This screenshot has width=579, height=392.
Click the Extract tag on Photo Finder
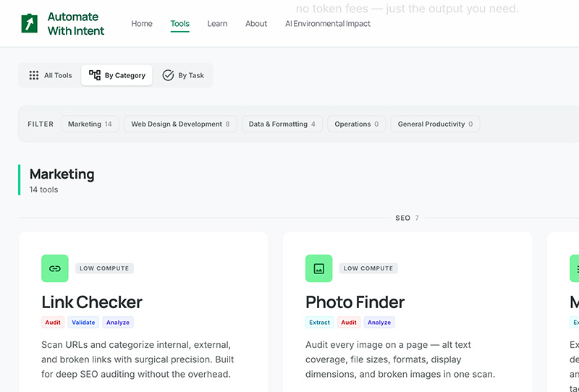pyautogui.click(x=319, y=323)
